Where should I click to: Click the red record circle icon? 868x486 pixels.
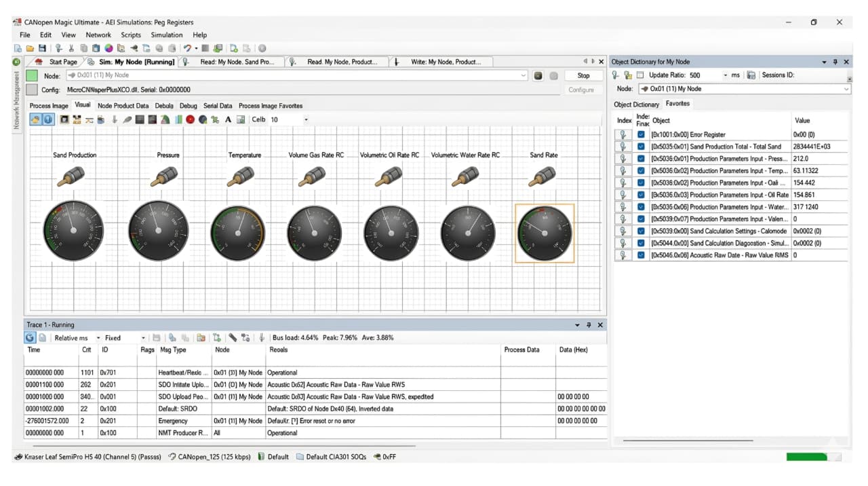(190, 119)
